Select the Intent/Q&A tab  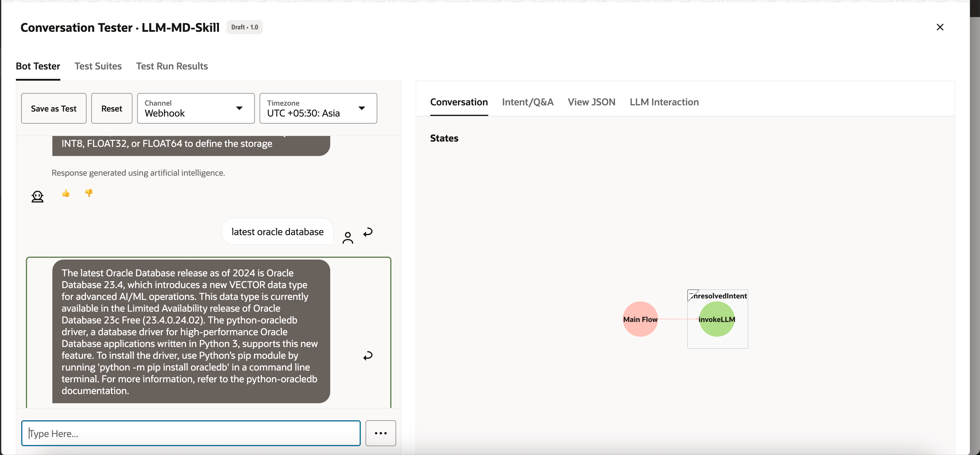tap(527, 102)
